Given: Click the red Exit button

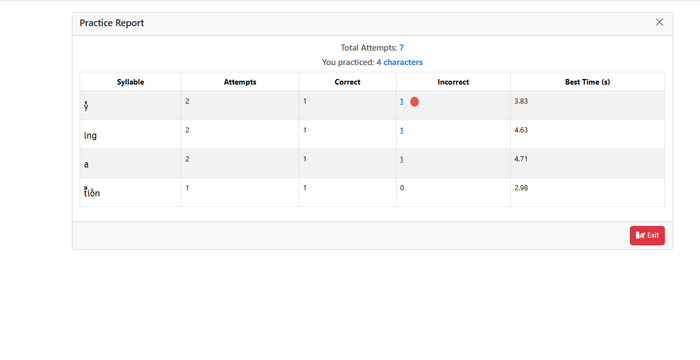Looking at the screenshot, I should pos(647,235).
